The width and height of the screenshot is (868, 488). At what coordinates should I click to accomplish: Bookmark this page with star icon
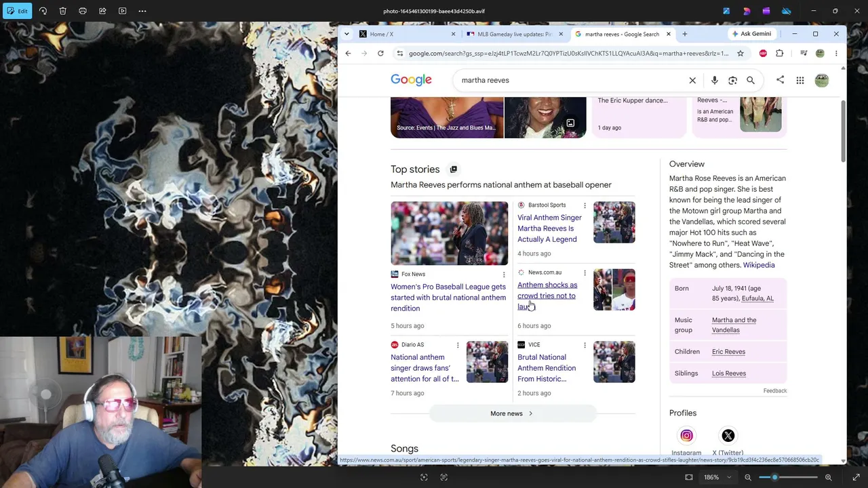tap(741, 54)
